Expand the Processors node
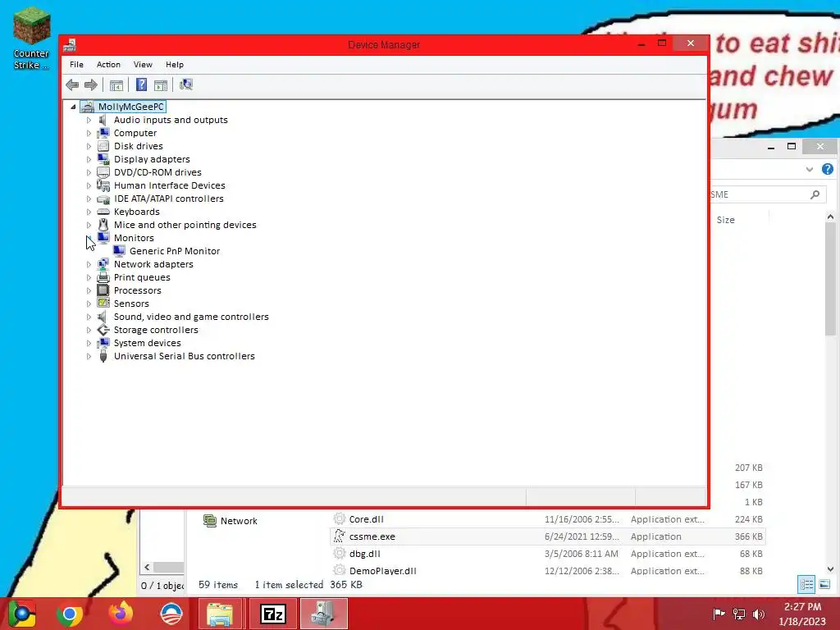This screenshot has width=840, height=630. click(x=89, y=291)
